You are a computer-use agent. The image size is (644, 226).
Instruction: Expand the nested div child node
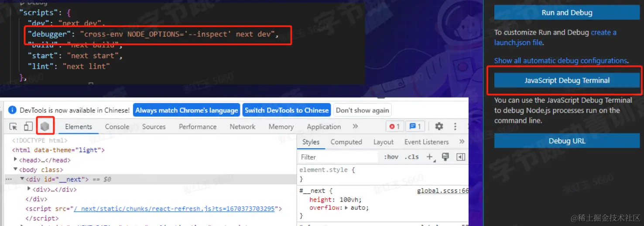tap(29, 189)
